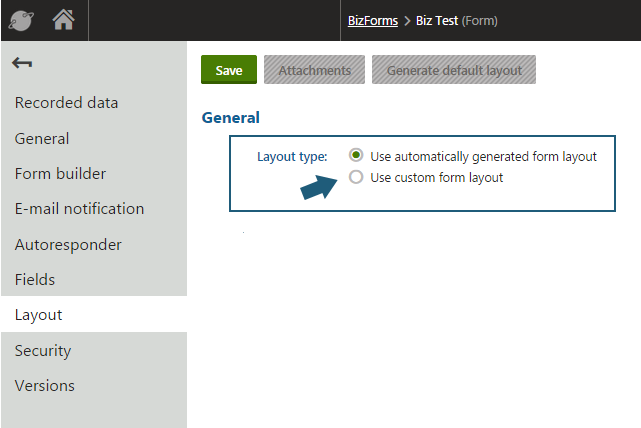
Task: Click the back arrow in sidebar
Action: (22, 64)
